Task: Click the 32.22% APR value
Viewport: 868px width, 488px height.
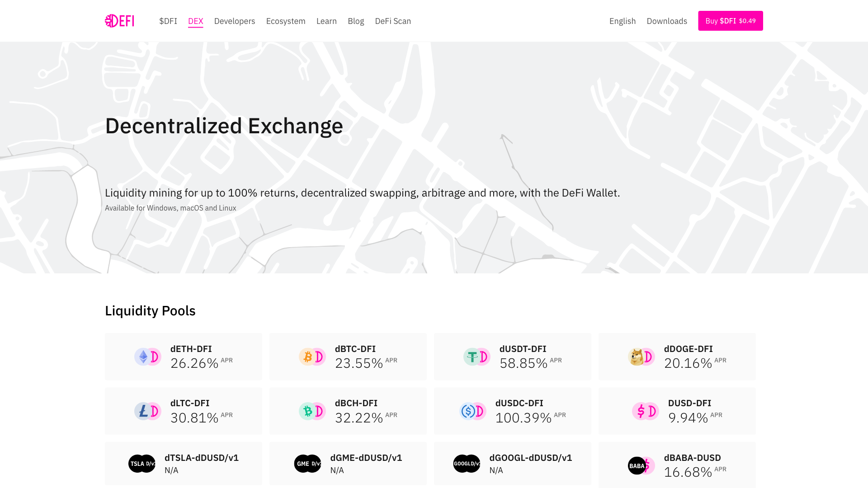Action: pos(359,418)
